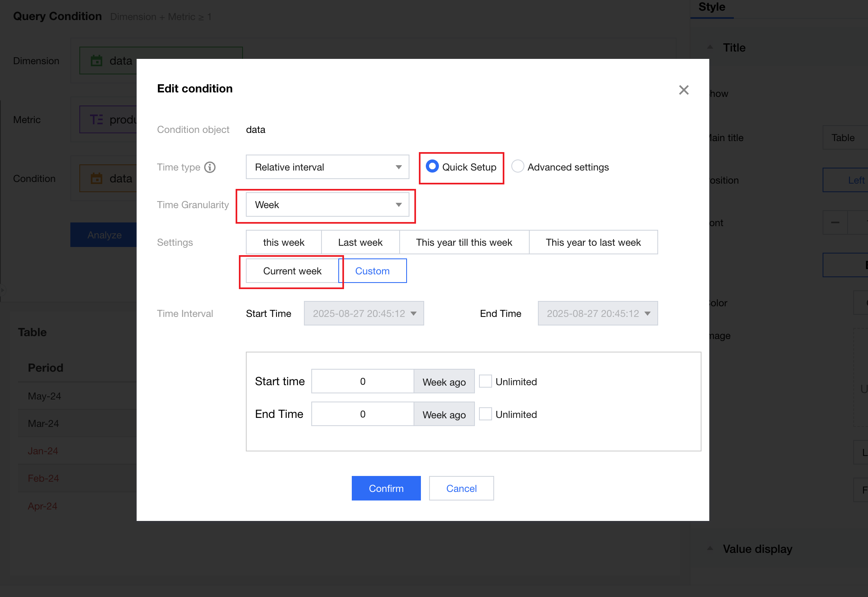Collapse the Value display section arrow
Image resolution: width=868 pixels, height=597 pixels.
click(x=710, y=549)
